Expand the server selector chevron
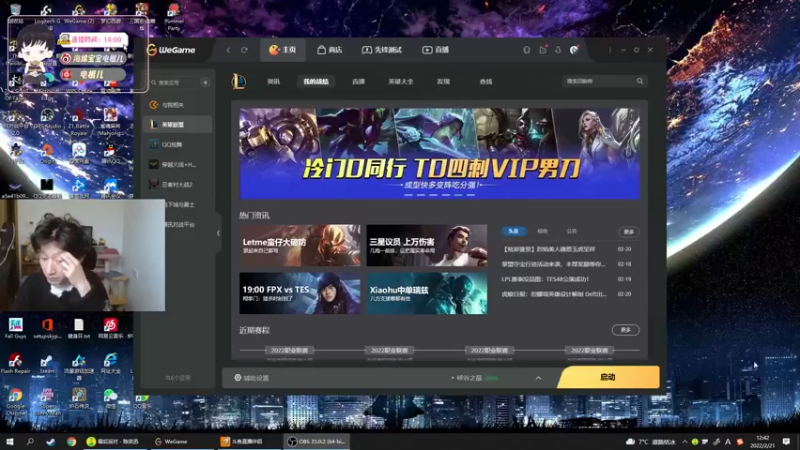 tap(538, 378)
